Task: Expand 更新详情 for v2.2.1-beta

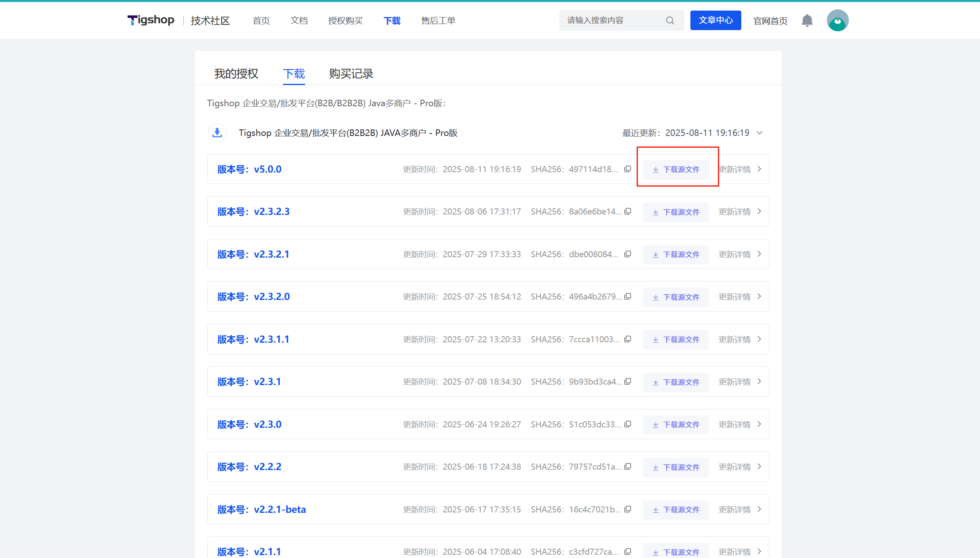Action: tap(740, 509)
